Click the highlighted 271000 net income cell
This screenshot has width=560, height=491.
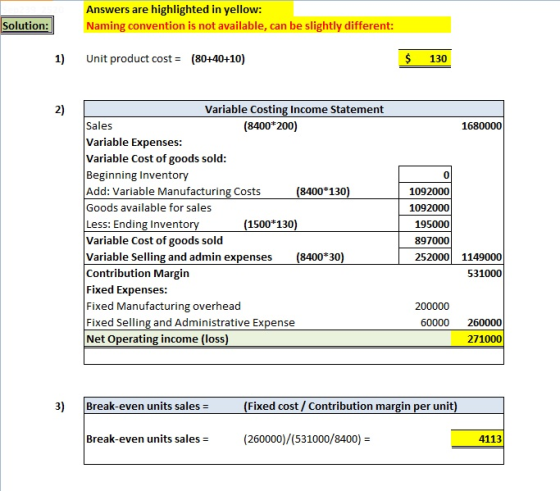click(x=477, y=339)
